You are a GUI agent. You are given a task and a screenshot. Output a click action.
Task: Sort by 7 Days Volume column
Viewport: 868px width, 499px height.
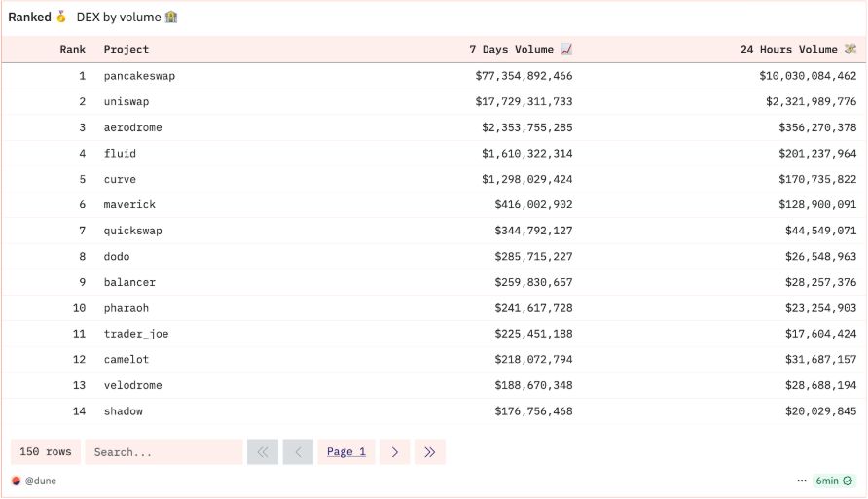[521, 50]
